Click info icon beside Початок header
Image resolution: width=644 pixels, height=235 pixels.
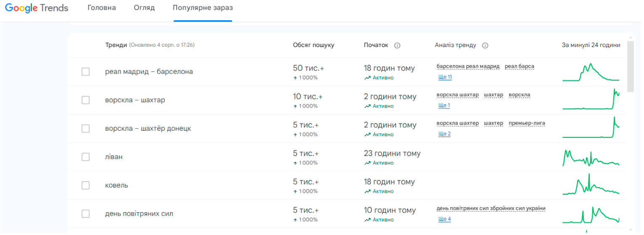tap(397, 45)
